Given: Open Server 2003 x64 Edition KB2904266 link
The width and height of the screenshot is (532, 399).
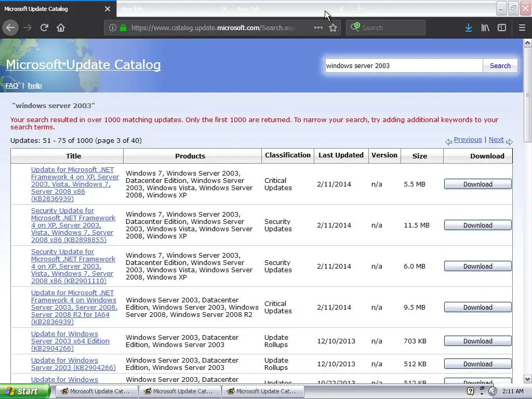Looking at the screenshot, I should pyautogui.click(x=70, y=341).
